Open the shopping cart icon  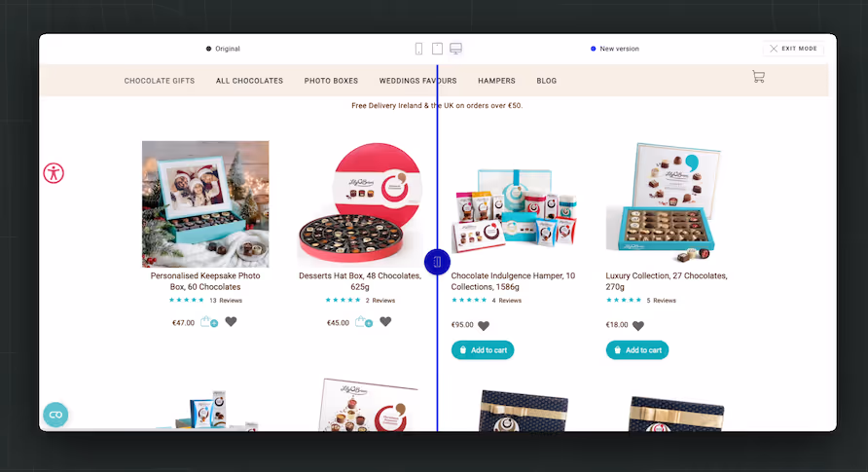(x=758, y=76)
